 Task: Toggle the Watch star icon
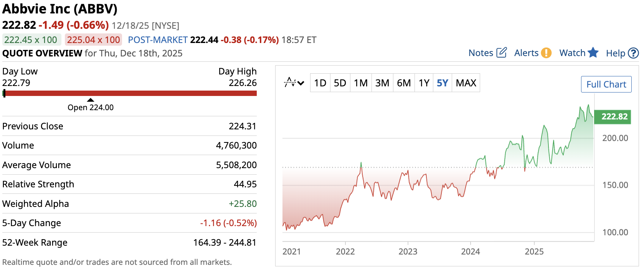click(x=593, y=53)
